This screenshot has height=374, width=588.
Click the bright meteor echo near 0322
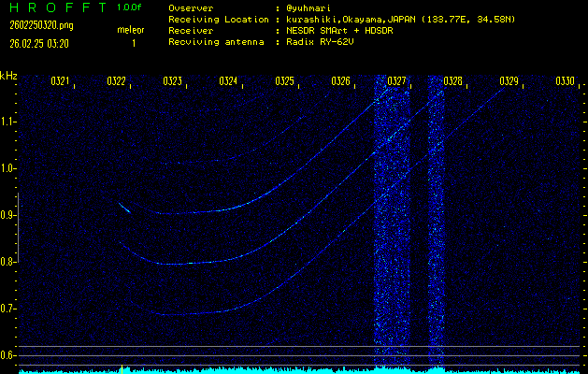point(123,207)
